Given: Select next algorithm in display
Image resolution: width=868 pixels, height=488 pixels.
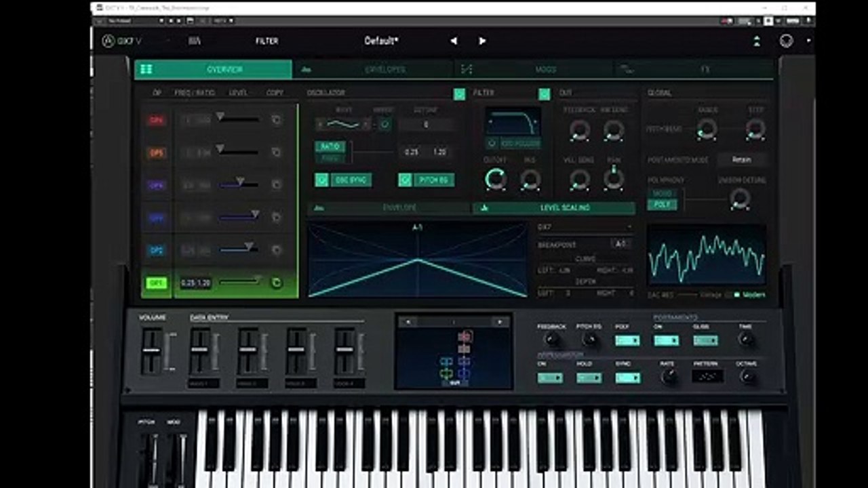Looking at the screenshot, I should point(500,322).
